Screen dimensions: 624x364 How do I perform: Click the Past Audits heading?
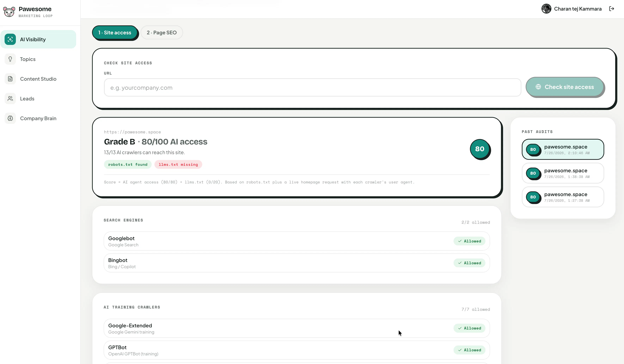click(x=537, y=132)
